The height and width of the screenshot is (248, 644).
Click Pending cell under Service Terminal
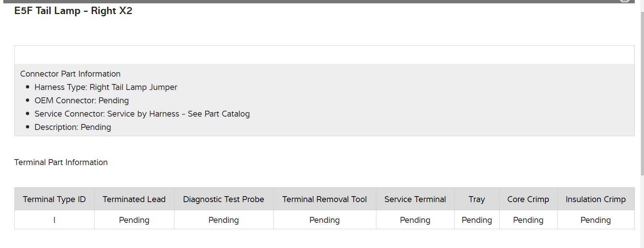coord(415,220)
